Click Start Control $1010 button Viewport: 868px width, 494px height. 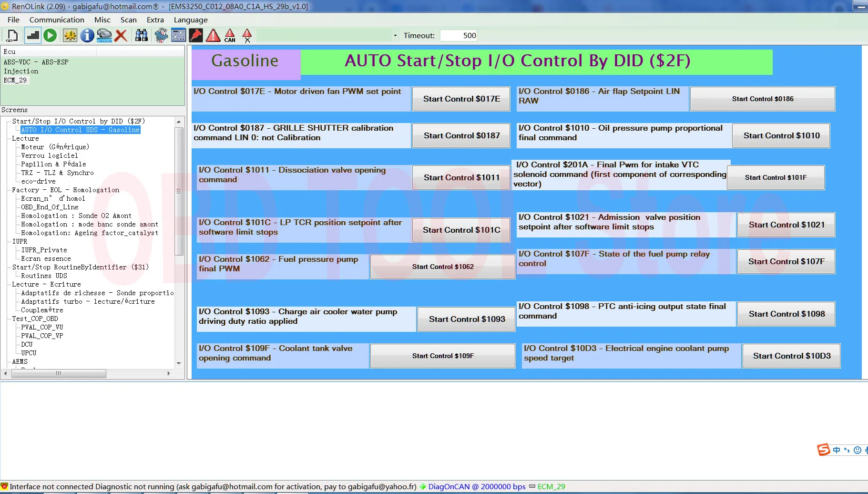(x=781, y=135)
